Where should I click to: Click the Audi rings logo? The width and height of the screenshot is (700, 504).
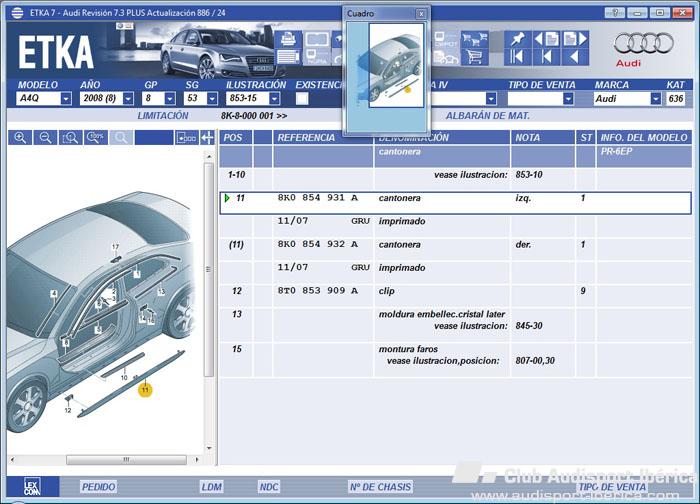(x=643, y=43)
